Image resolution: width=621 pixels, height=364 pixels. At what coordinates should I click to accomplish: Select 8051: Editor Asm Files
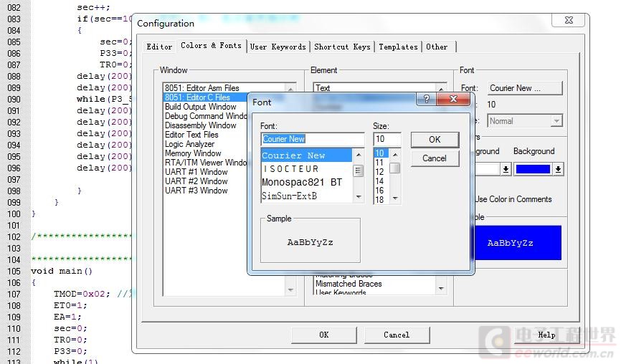point(223,88)
